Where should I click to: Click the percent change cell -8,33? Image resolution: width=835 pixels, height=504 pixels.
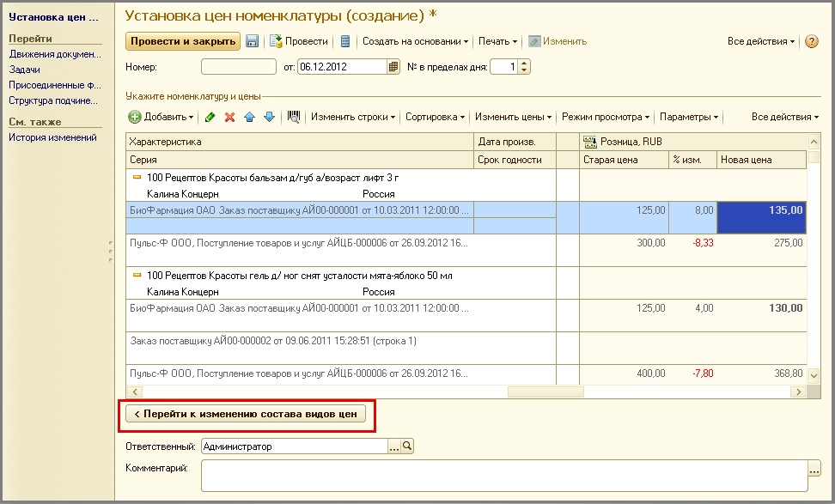point(692,250)
